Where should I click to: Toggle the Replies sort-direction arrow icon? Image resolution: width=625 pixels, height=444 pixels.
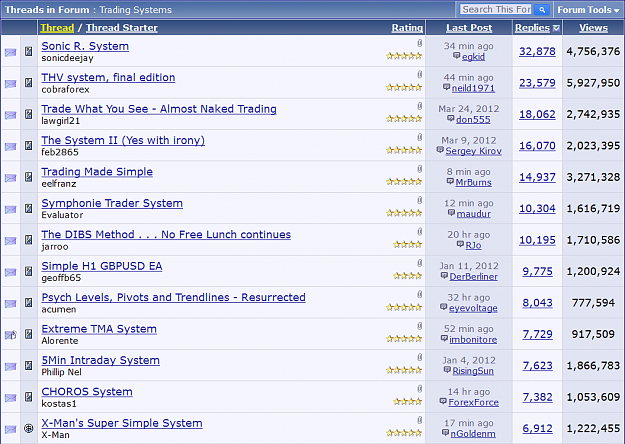[556, 28]
